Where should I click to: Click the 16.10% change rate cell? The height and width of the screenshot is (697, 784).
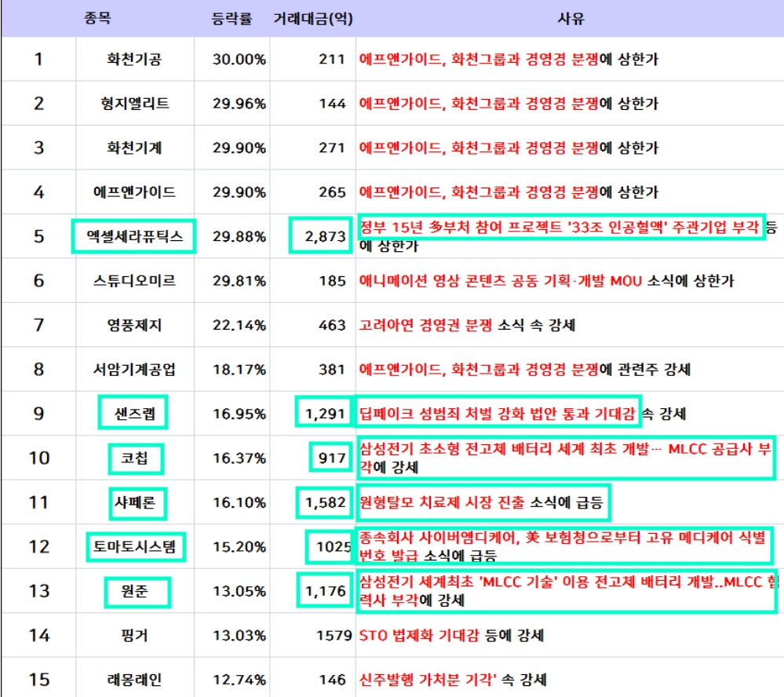coord(239,502)
